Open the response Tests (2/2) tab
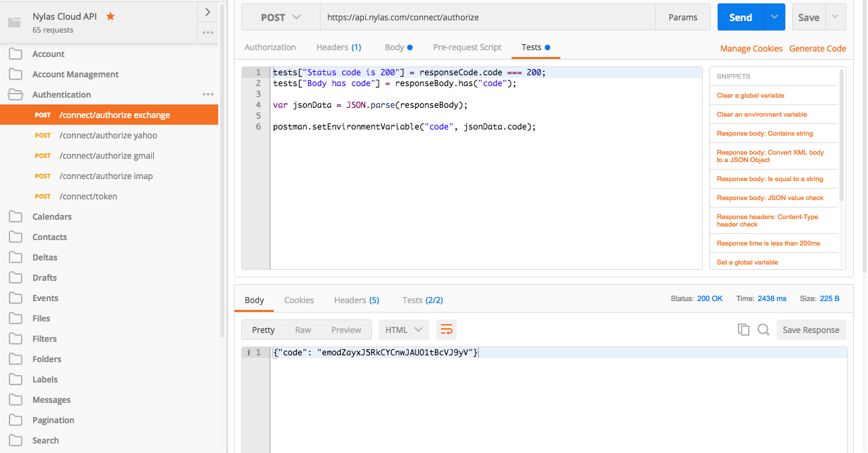Viewport: 868px width, 453px height. [x=423, y=300]
